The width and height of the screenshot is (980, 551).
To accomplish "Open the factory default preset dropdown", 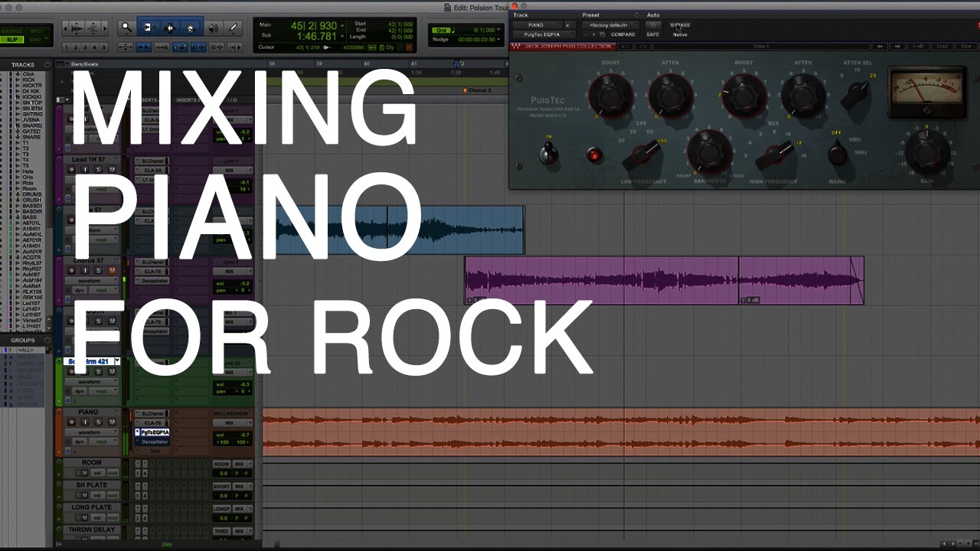I will 609,25.
